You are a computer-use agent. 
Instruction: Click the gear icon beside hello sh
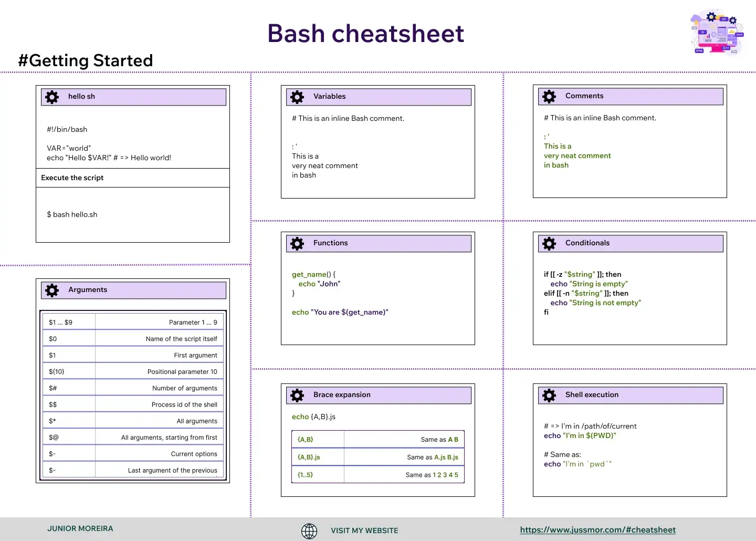pos(52,97)
